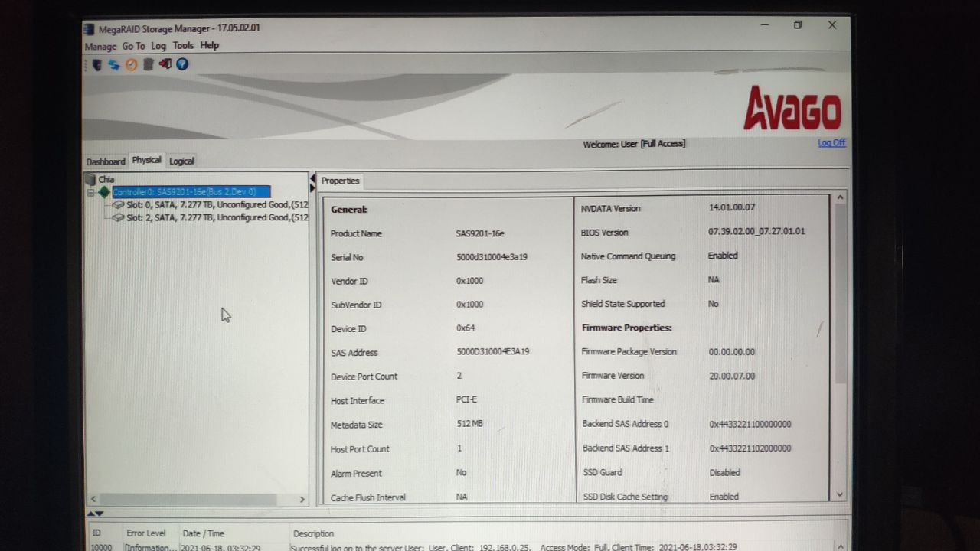This screenshot has height=551, width=980.
Task: Open help via the blue question mark icon
Action: click(182, 64)
